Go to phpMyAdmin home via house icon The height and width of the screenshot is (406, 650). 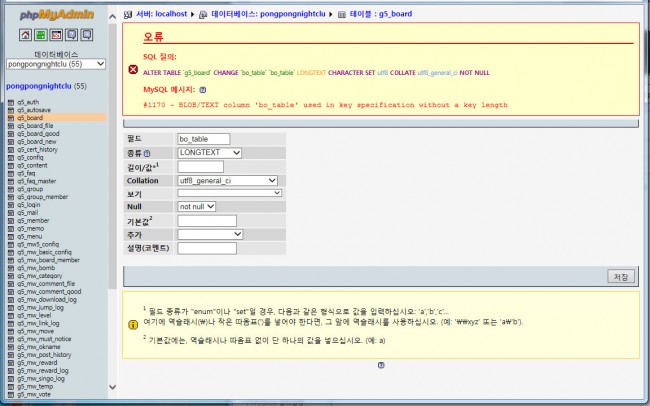(25, 35)
